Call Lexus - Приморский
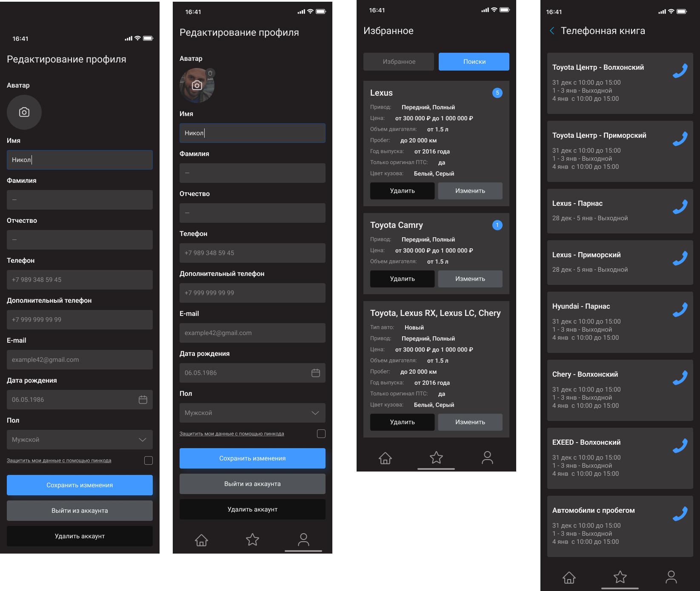Screen dimensions: 700x591 [680, 258]
